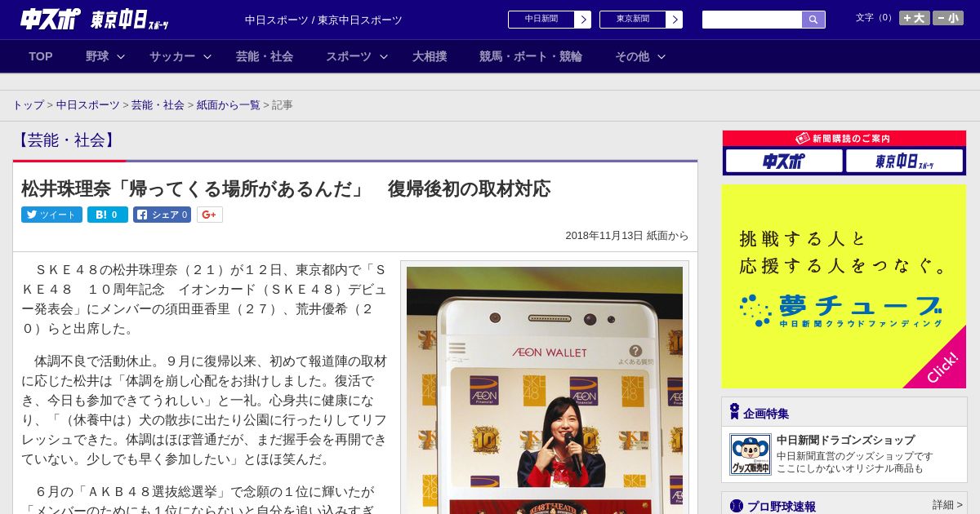Open the 夢チューブ crowdfunding advertisement
Screen dimensions: 980x514
[844, 286]
